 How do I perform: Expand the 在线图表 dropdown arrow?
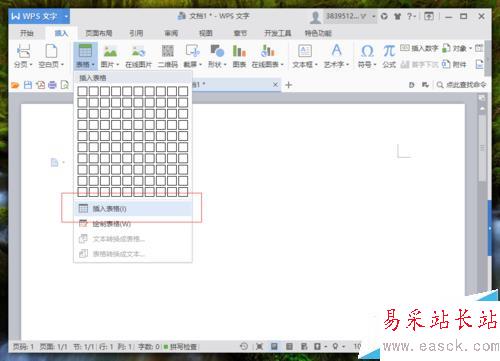[x=282, y=64]
